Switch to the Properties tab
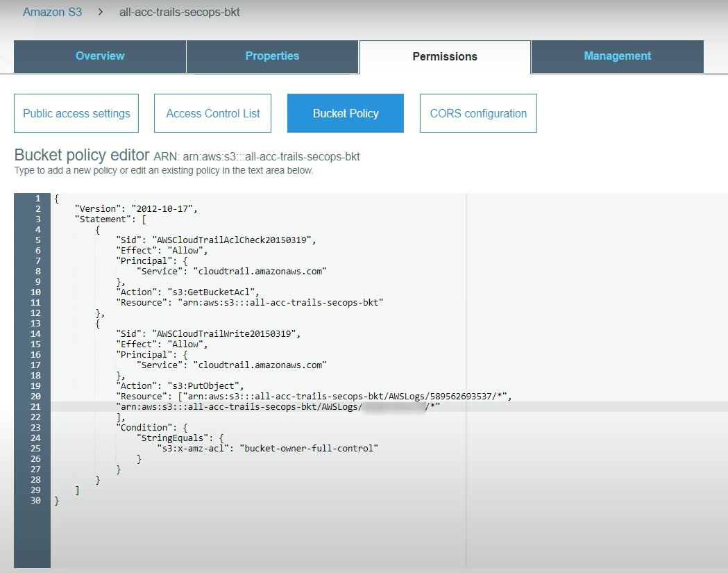Screen dimensions: 728x573 click(x=272, y=56)
